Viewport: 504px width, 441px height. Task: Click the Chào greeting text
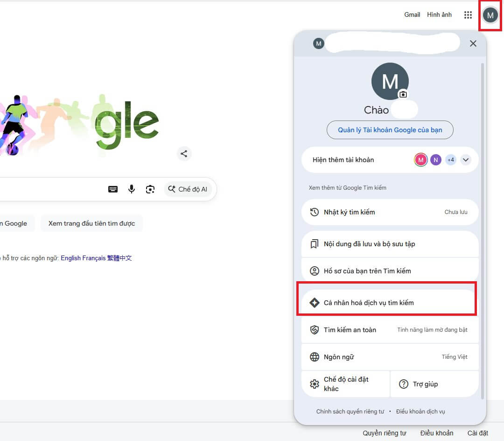tap(376, 110)
